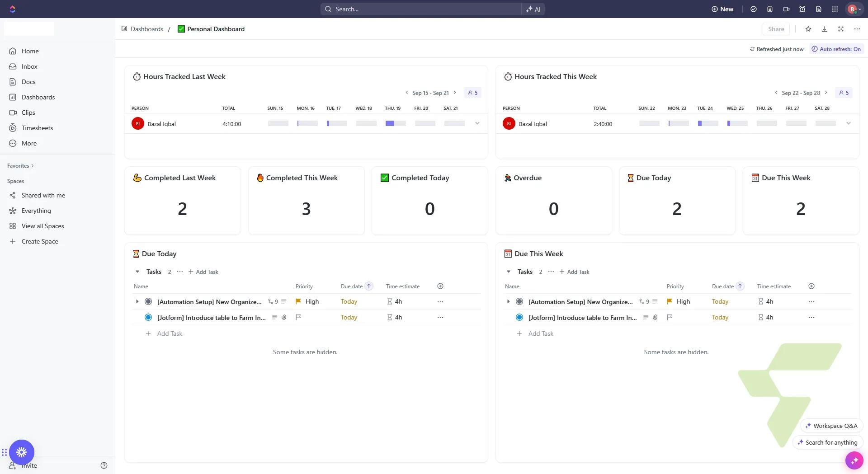
Task: Expand subtasks of Automation Setup in Due This Week
Action: 509,301
